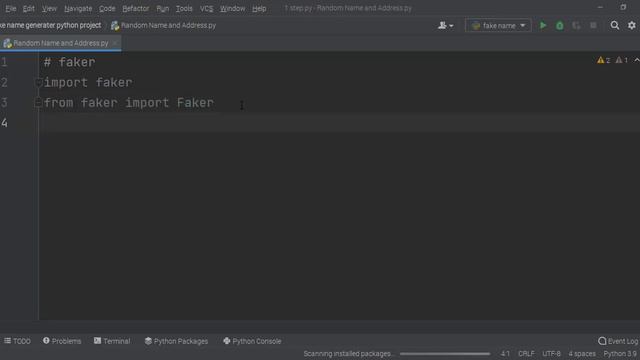Open the Event Log
640x360 pixels.
[x=618, y=341]
